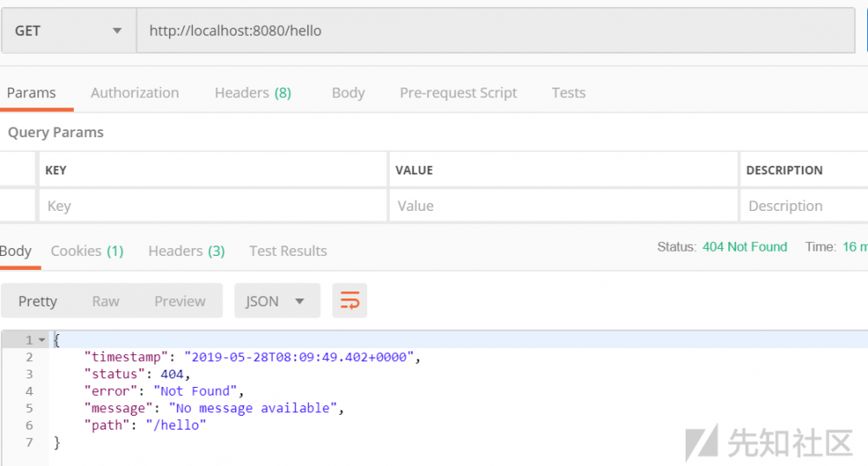Screen dimensions: 868x466
Task: Switch response view to Preview
Action: click(180, 301)
